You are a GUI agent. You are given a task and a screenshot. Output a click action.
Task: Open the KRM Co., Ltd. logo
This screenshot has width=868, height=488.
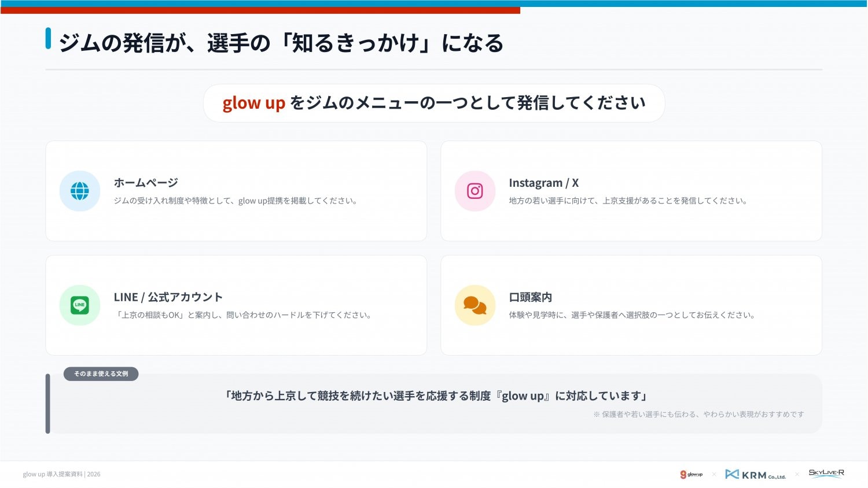pyautogui.click(x=755, y=474)
